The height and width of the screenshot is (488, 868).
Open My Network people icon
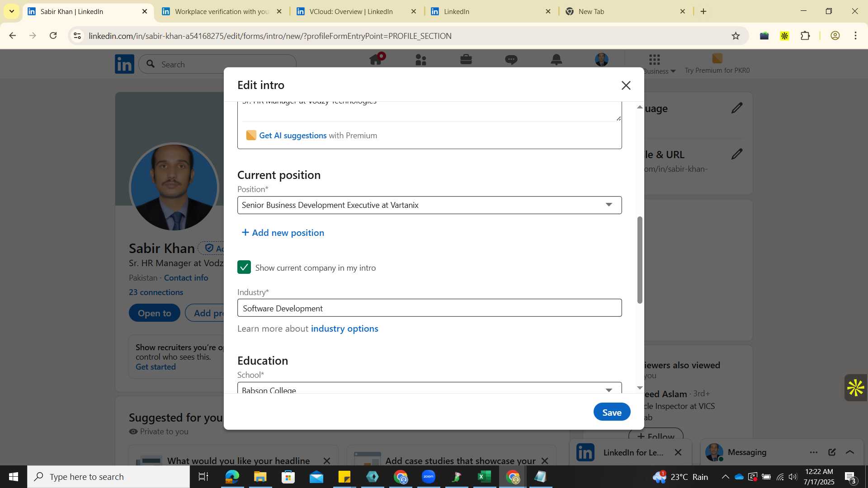(x=421, y=59)
